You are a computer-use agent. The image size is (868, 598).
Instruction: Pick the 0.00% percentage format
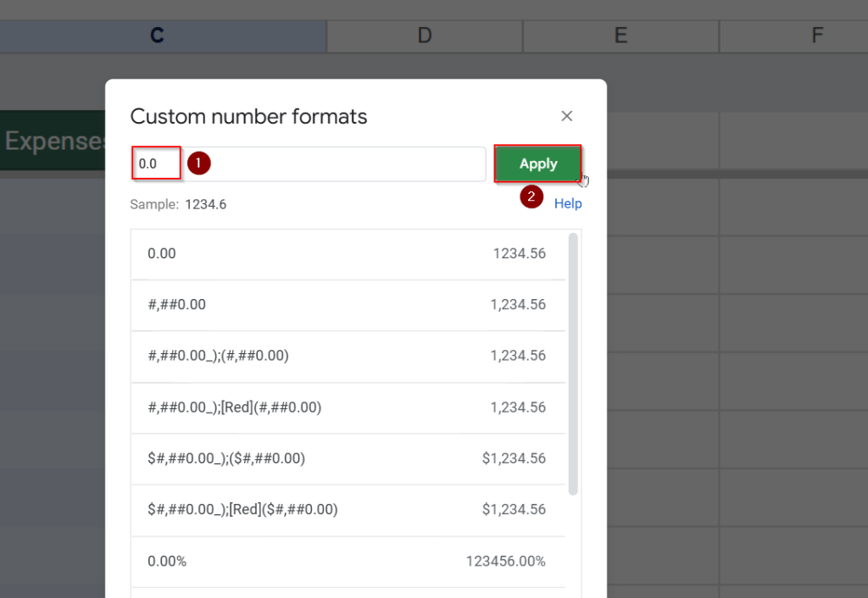[348, 561]
